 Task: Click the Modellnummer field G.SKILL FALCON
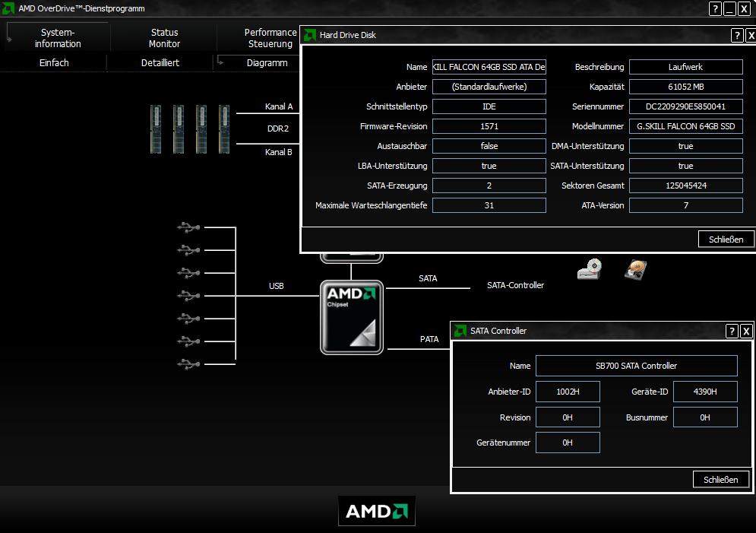[x=685, y=126]
